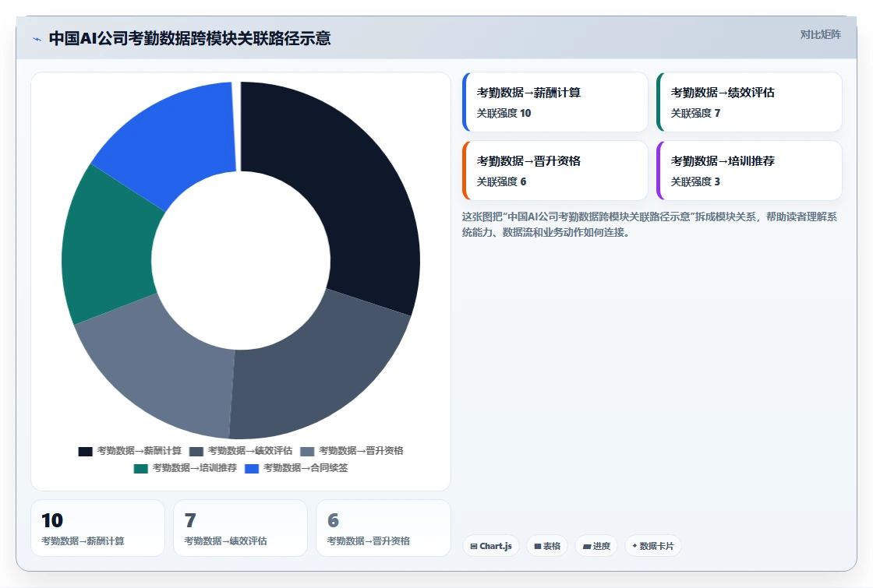The width and height of the screenshot is (873, 588).
Task: Click the lightning icon beside the title
Action: (x=37, y=39)
